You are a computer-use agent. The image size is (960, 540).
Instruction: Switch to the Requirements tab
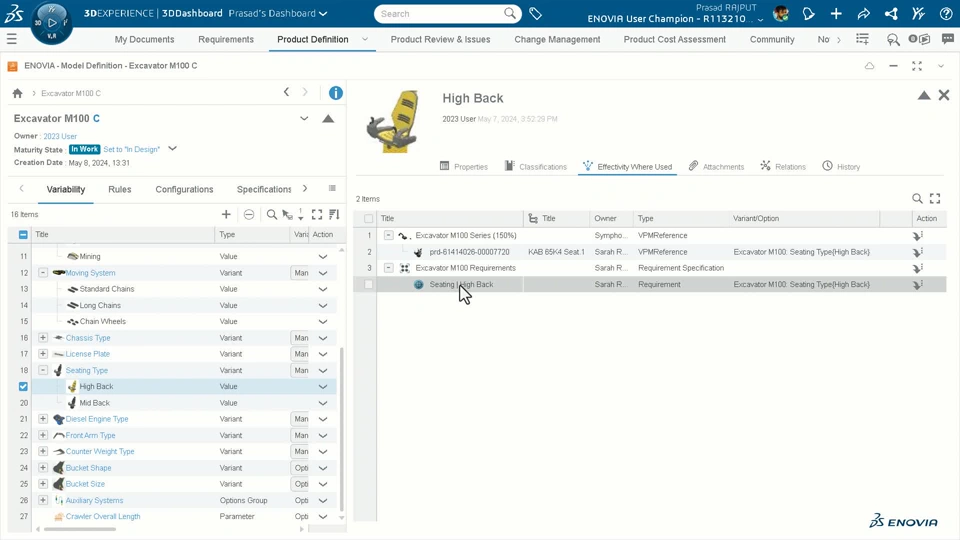pyautogui.click(x=226, y=39)
